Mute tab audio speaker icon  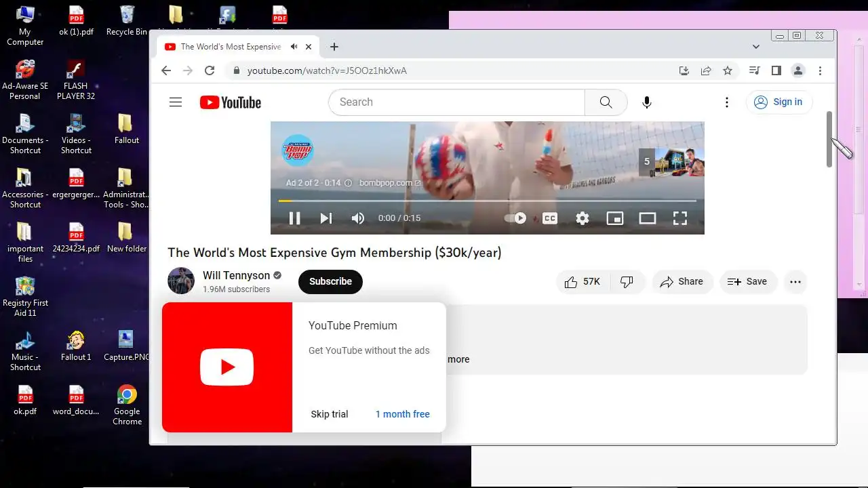[x=294, y=47]
